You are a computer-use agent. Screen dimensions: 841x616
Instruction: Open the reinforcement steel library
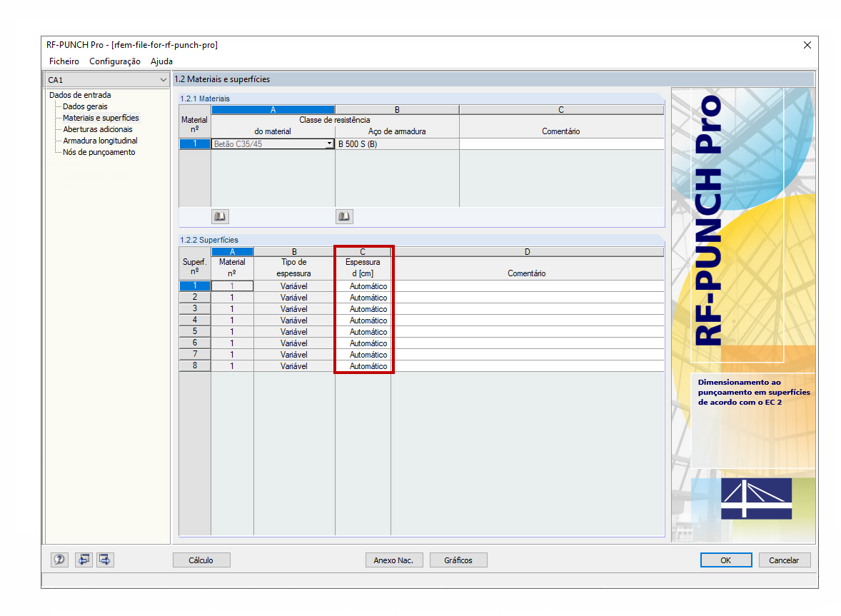point(343,216)
